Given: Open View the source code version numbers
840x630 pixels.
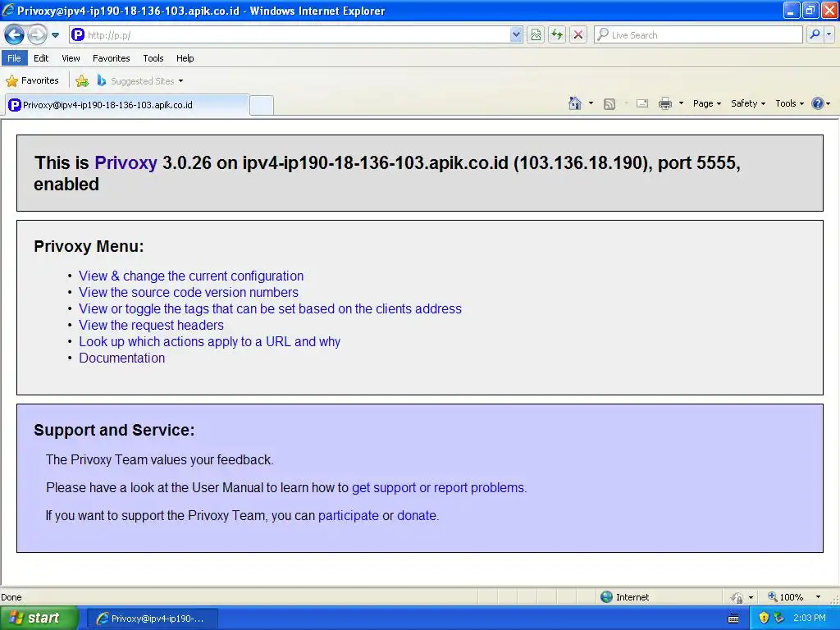Looking at the screenshot, I should (189, 293).
